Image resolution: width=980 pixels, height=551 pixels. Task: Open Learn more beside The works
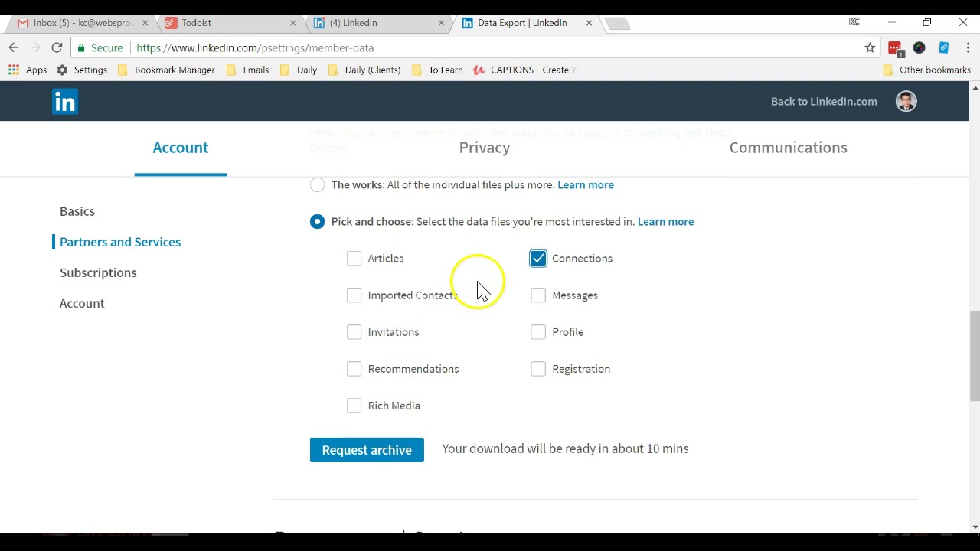pyautogui.click(x=586, y=184)
